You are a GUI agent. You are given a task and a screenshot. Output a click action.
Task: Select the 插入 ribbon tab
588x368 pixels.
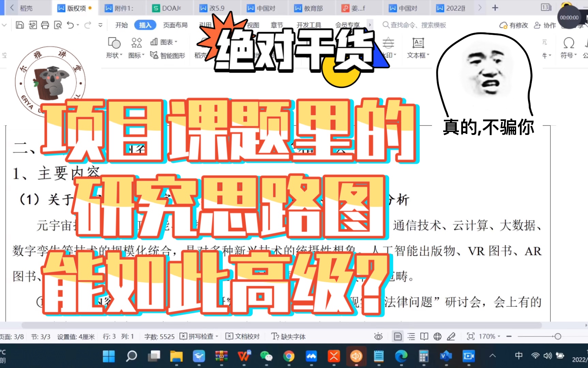click(145, 25)
